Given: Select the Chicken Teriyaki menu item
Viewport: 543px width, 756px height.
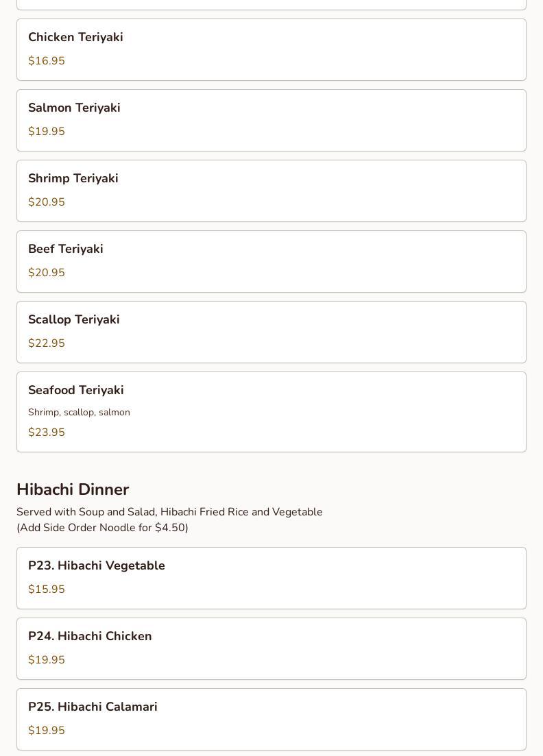Looking at the screenshot, I should 75,38.
